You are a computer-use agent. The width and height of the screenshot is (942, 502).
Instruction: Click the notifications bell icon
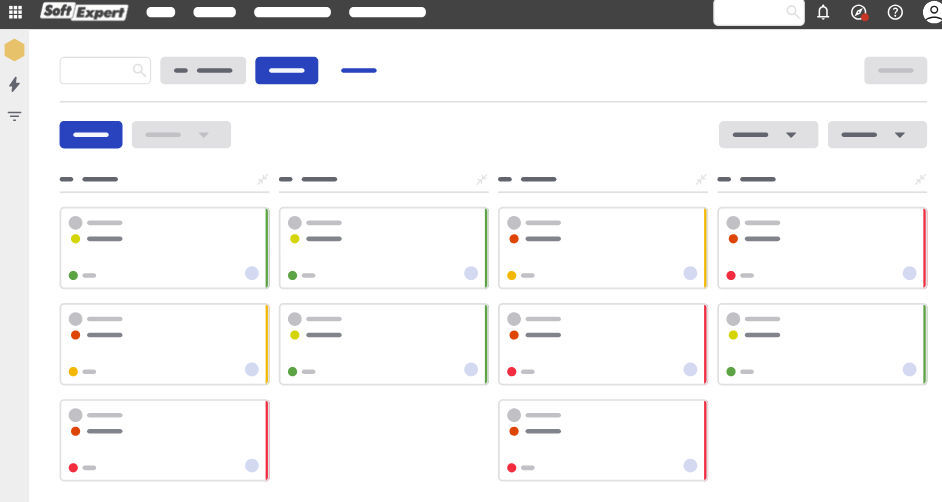(x=823, y=13)
